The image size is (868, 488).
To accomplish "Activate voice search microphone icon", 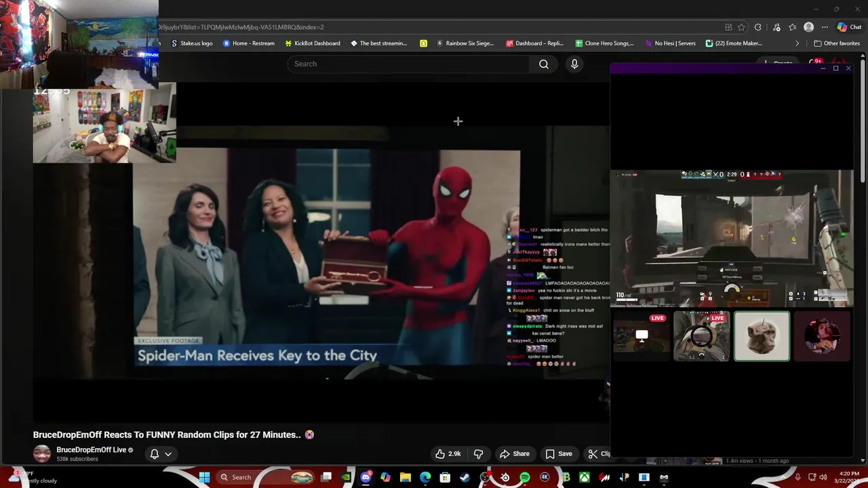I will tap(574, 64).
